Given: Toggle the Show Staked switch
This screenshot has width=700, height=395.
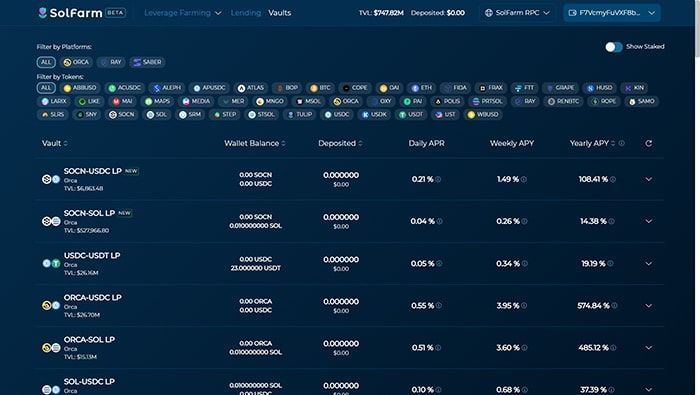Looking at the screenshot, I should pyautogui.click(x=614, y=47).
